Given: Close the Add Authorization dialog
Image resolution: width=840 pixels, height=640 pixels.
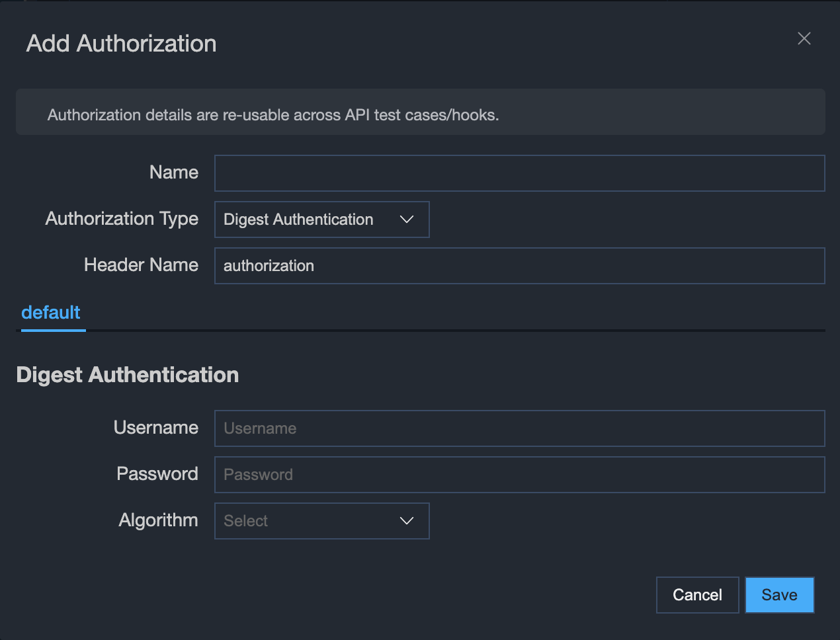Looking at the screenshot, I should pyautogui.click(x=804, y=38).
